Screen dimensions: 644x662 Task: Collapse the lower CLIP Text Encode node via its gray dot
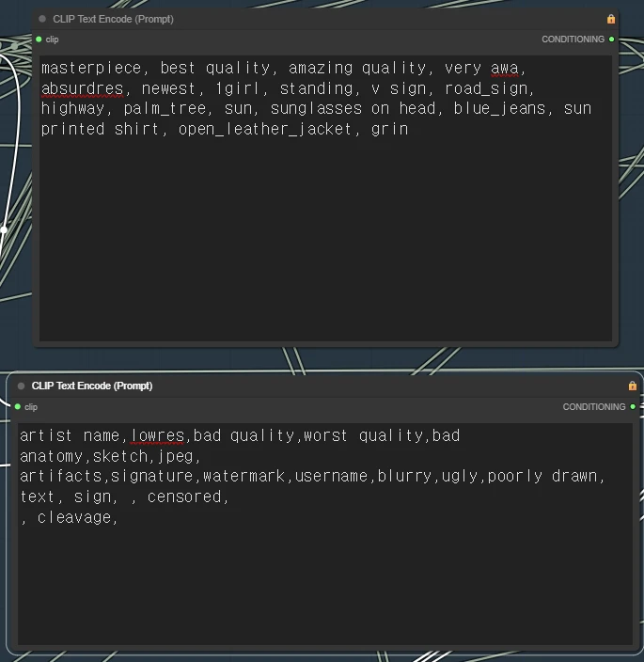click(21, 386)
